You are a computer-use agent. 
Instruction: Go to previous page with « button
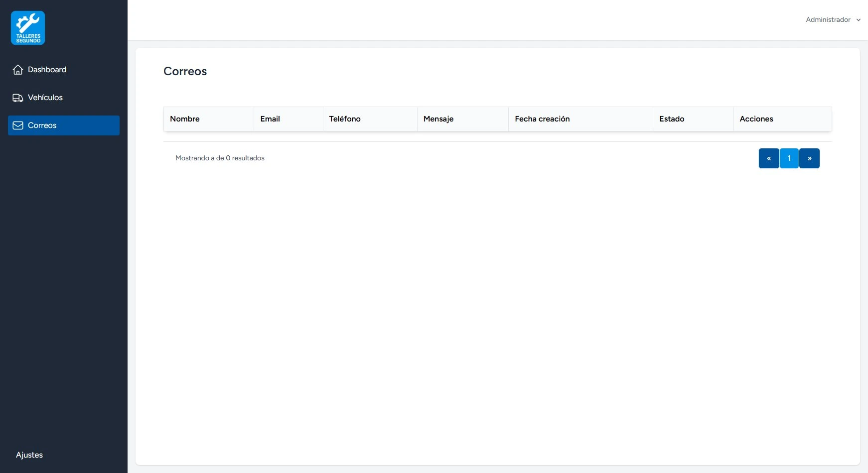[x=769, y=158]
